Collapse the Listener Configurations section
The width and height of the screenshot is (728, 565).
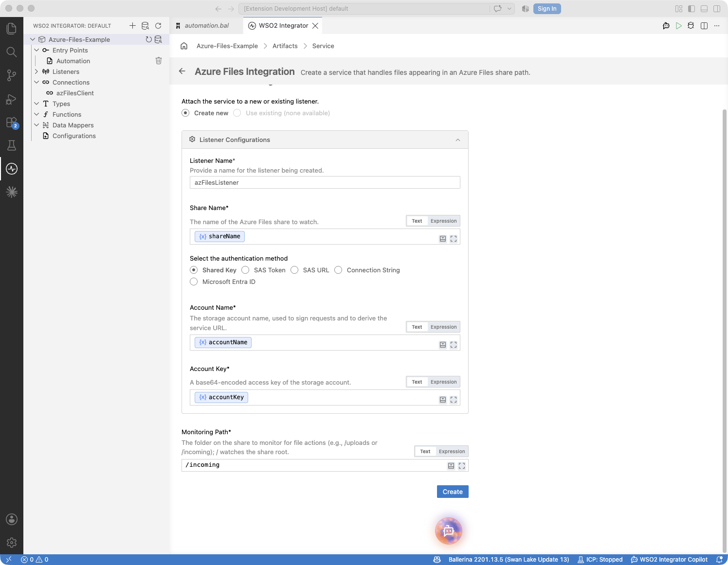458,140
